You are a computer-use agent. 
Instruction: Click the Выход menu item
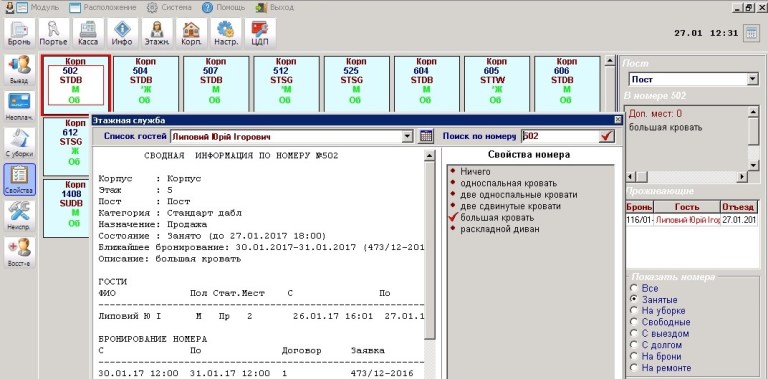[x=275, y=7]
